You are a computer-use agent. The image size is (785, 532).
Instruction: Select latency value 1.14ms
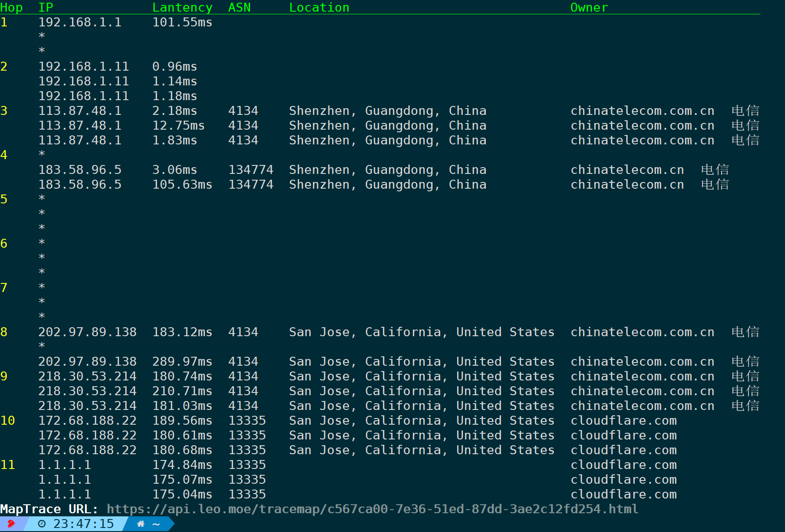tap(175, 81)
